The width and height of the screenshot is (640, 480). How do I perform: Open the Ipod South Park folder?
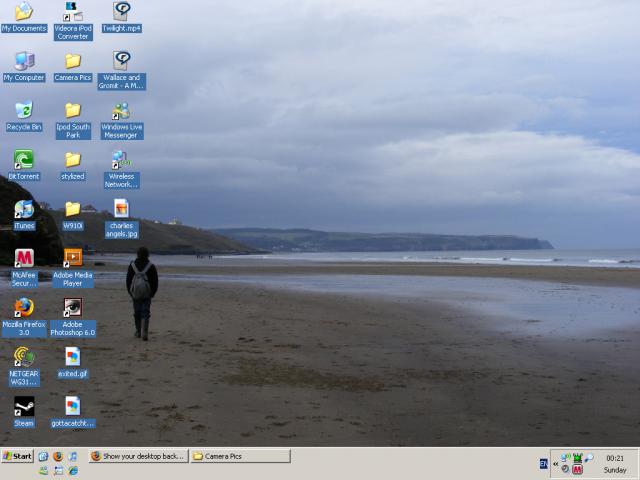[72, 111]
